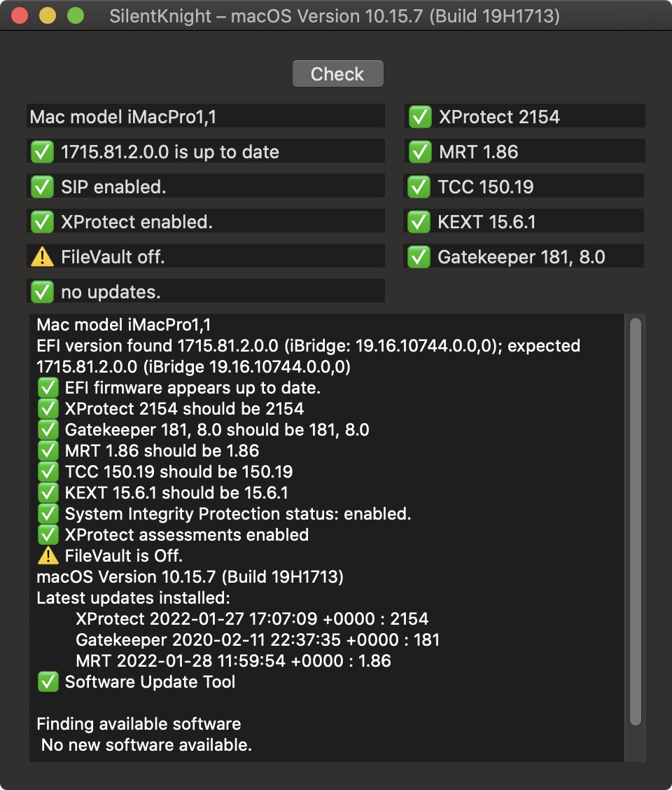Click the green checkmark beside Gatekeeper 181, 8.0
The image size is (672, 790).
tap(419, 257)
